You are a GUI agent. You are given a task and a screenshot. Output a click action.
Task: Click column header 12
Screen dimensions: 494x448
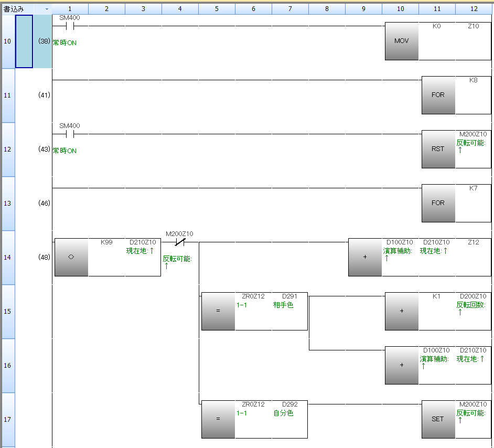pos(474,9)
